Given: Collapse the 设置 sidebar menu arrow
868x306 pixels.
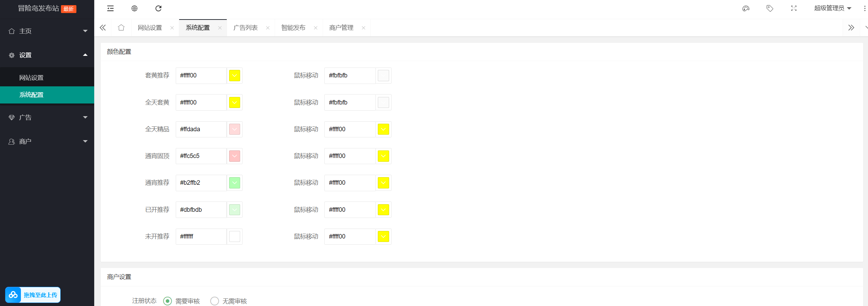Looking at the screenshot, I should click(85, 55).
